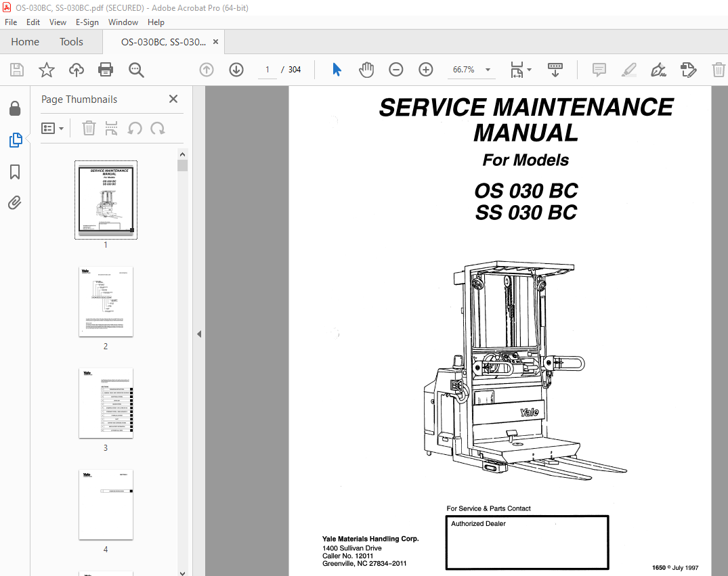
Task: Zoom in with plus button
Action: pos(426,70)
